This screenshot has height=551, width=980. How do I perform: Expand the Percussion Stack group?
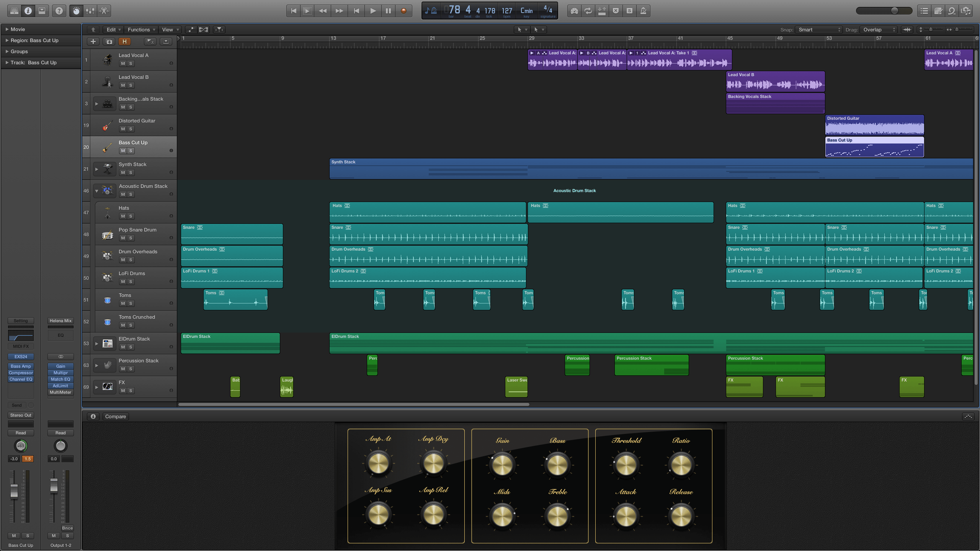(96, 365)
